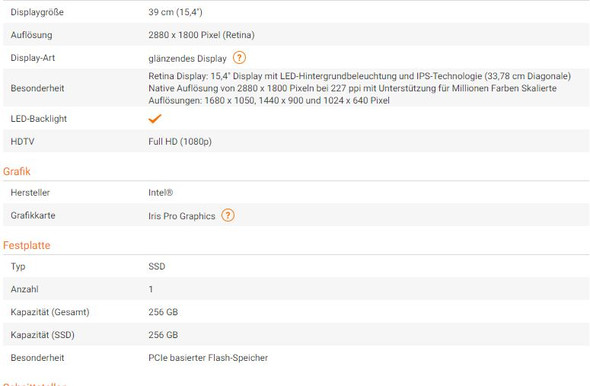Click the LED-Backlight row label
The image size is (590, 386).
point(39,119)
